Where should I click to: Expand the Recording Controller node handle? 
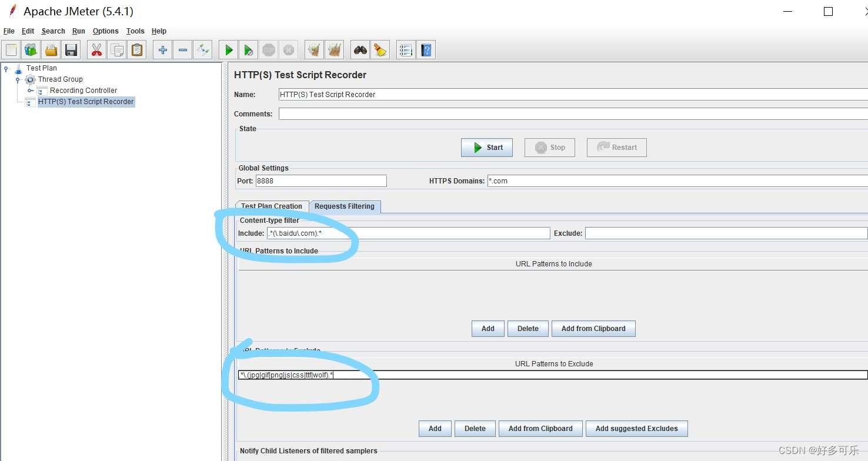click(30, 91)
